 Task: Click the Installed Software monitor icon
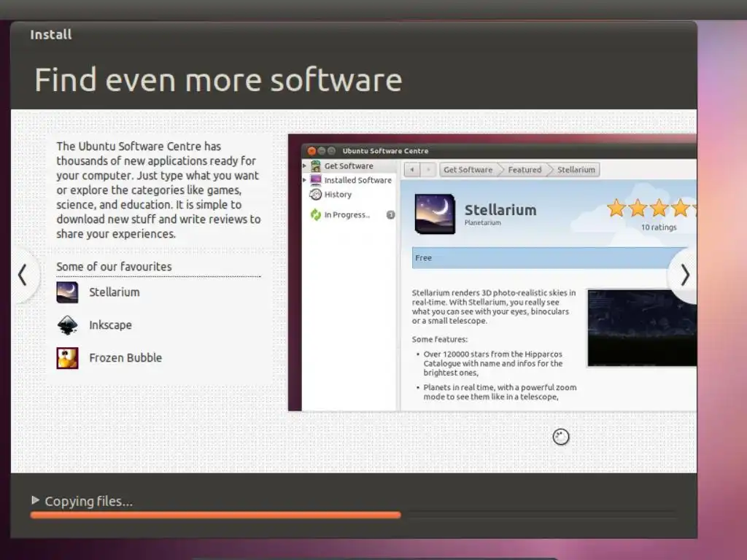click(315, 180)
